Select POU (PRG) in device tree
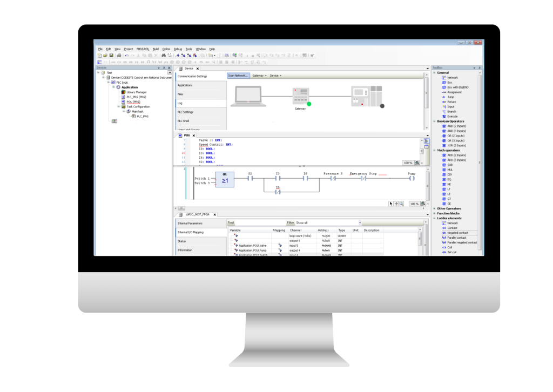 pyautogui.click(x=131, y=102)
